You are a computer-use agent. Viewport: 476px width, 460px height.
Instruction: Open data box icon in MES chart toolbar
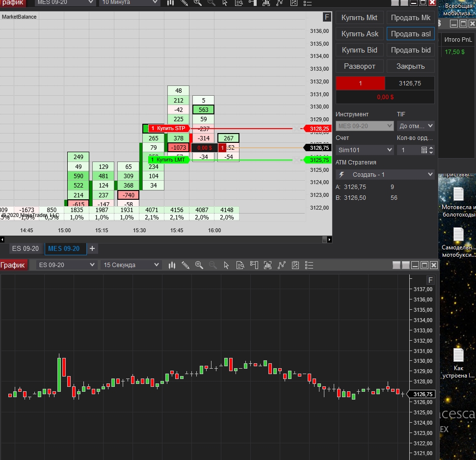click(x=239, y=3)
